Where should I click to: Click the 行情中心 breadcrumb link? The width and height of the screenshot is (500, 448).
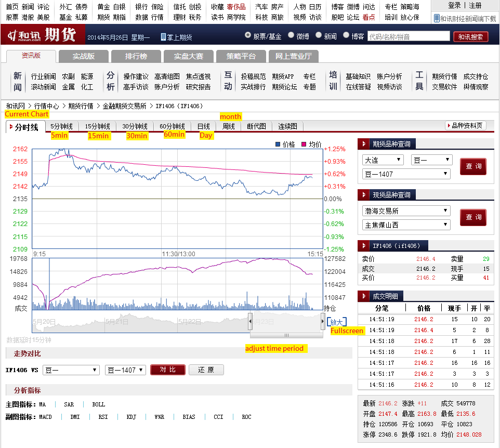point(47,106)
